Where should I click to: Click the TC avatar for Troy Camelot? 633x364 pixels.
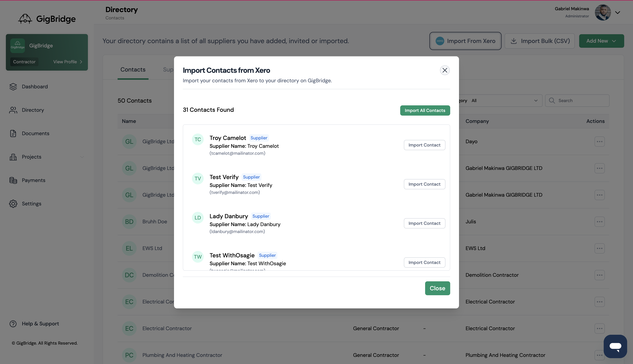click(198, 140)
